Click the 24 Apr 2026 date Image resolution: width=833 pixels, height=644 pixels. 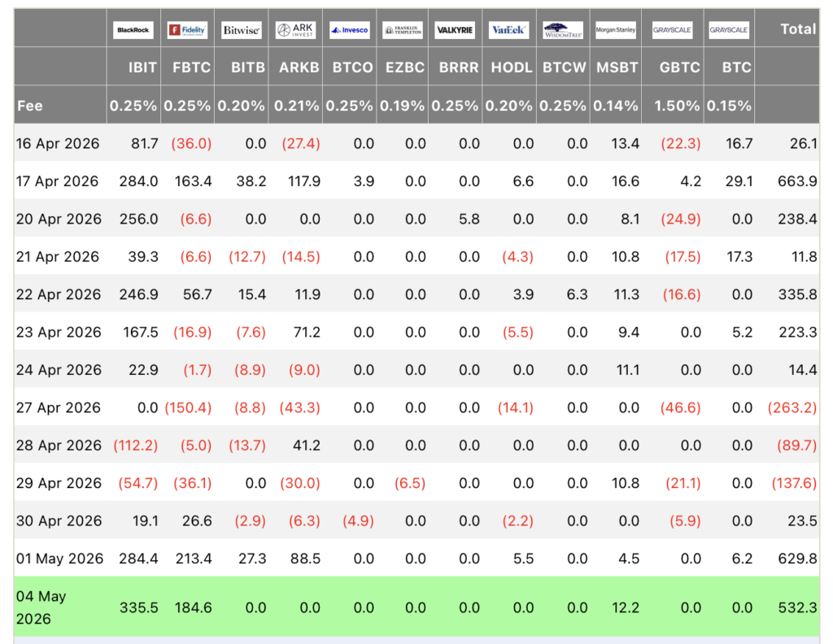point(59,369)
